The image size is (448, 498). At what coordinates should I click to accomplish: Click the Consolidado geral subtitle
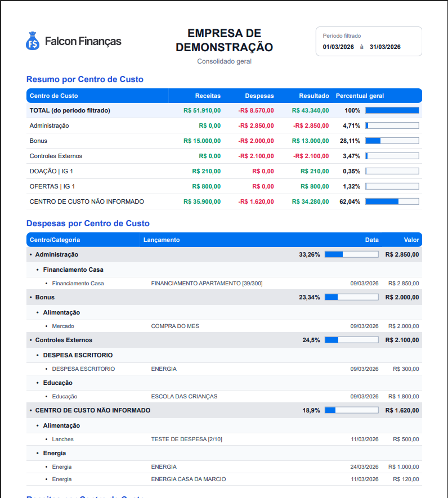point(224,61)
